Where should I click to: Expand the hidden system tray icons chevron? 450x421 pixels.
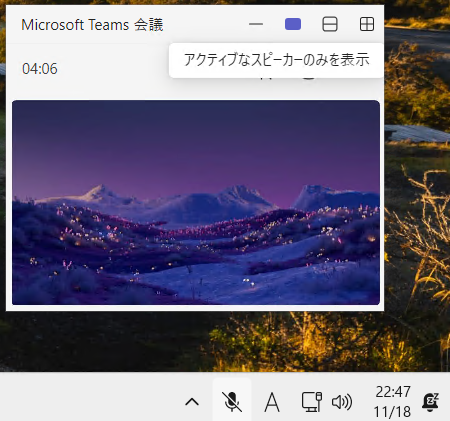(192, 402)
